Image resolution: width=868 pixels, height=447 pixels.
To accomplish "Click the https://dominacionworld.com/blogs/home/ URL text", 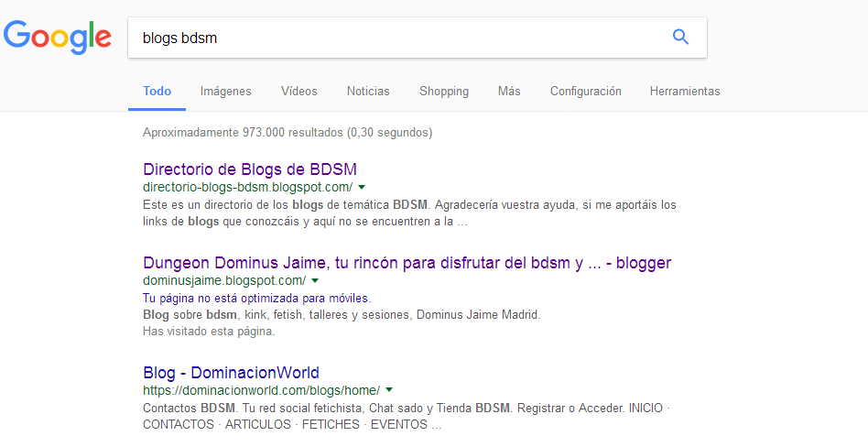I will coord(261,390).
